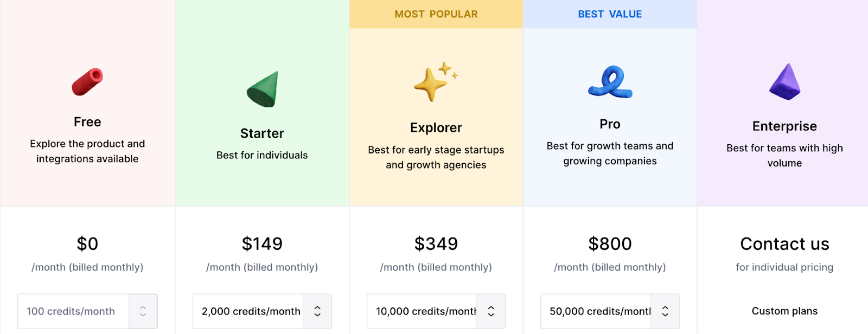The height and width of the screenshot is (334, 868).
Task: Click the 50,000 credits/month field text
Action: (600, 311)
